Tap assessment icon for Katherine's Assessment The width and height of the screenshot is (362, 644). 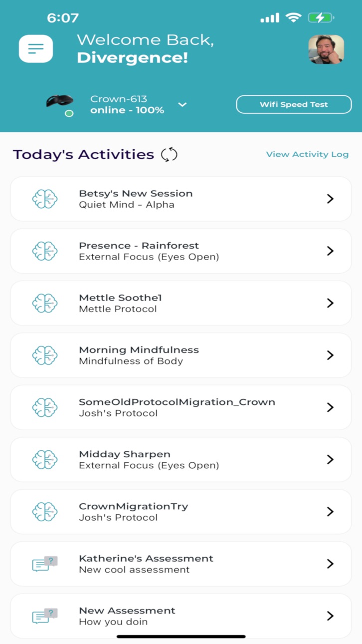pos(45,564)
